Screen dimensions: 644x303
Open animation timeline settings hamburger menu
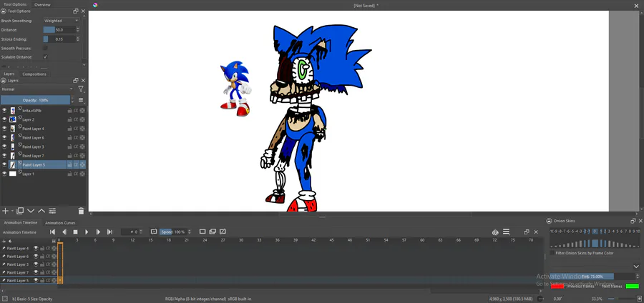(506, 232)
